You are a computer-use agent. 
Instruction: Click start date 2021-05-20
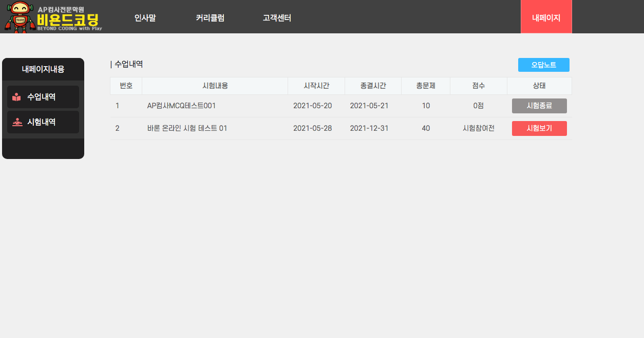tap(313, 106)
